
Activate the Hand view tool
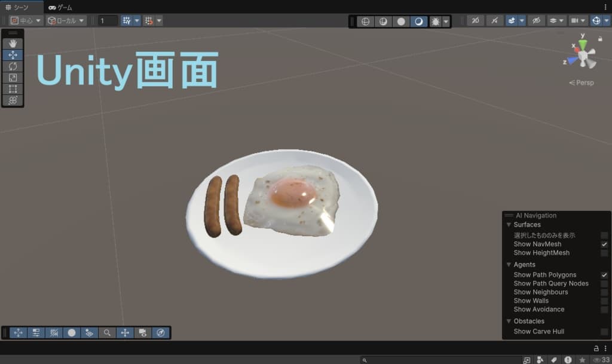(x=13, y=43)
